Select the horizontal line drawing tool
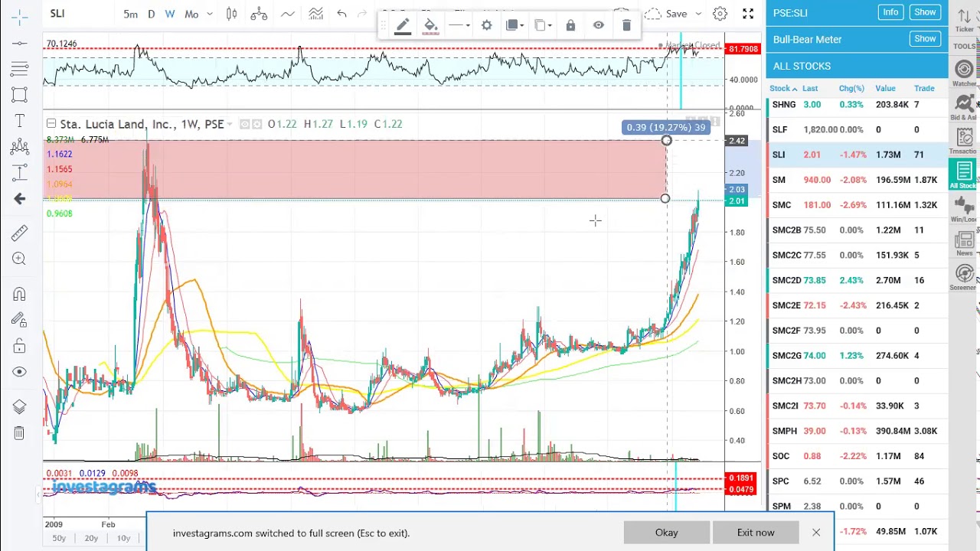 coord(20,43)
